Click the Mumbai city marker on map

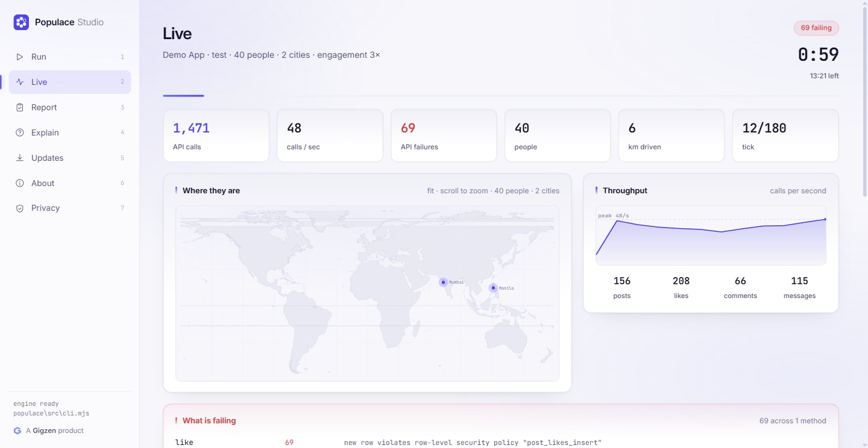(x=444, y=282)
